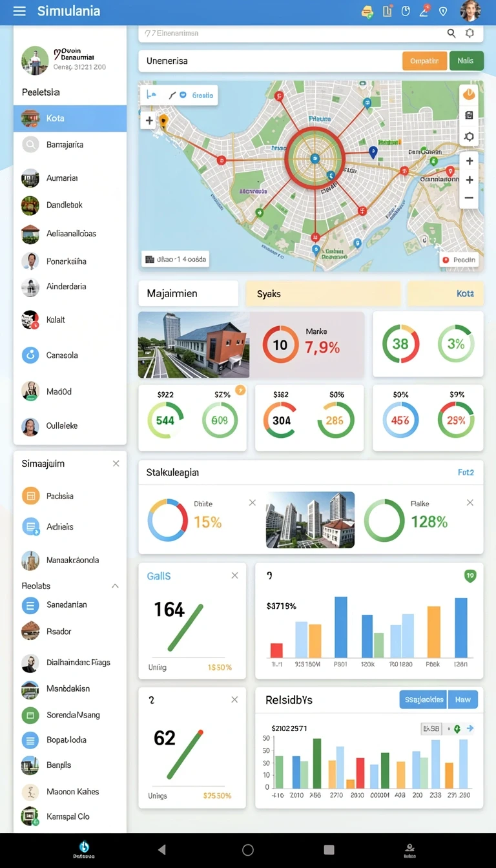Screen dimensions: 496x868
Task: Select Kota in the sidebar
Action: [70, 119]
